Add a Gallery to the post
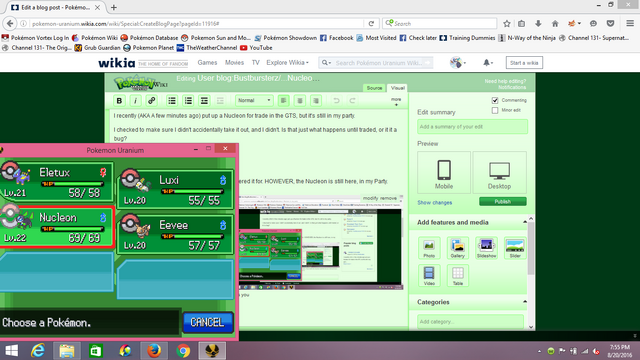Viewport: 640px width, 360px height. tap(458, 248)
